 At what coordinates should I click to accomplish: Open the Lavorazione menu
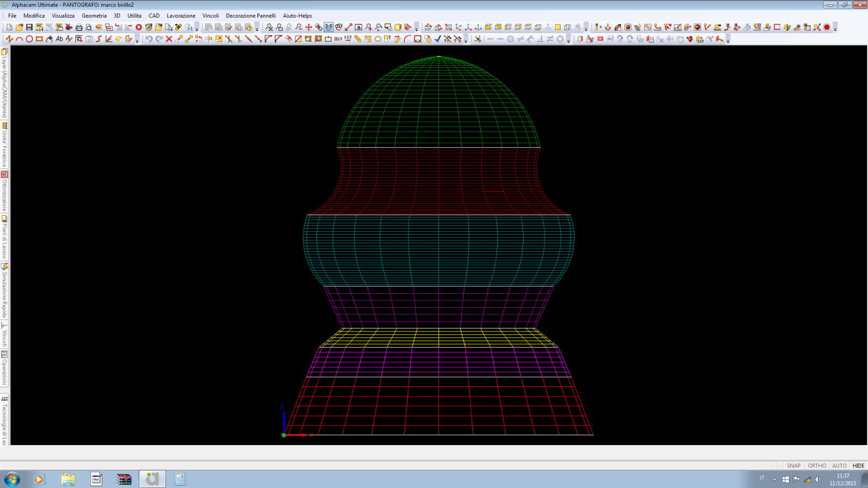(181, 16)
